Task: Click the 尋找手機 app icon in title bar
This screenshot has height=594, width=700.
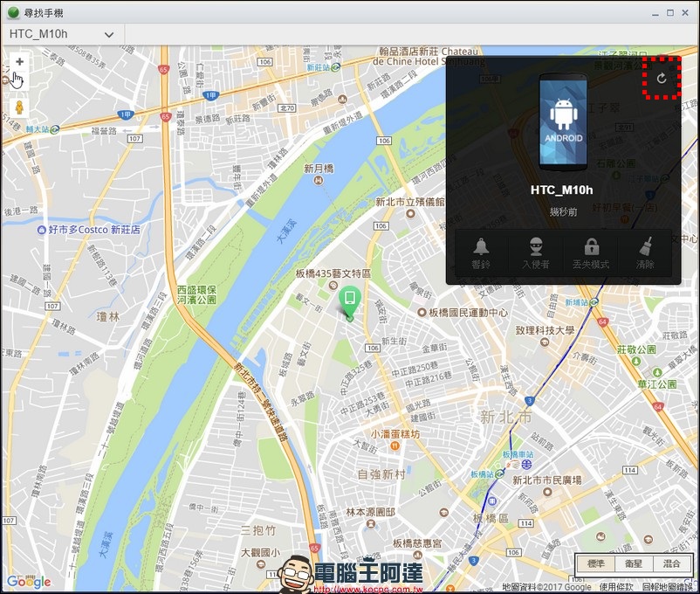Action: 13,12
